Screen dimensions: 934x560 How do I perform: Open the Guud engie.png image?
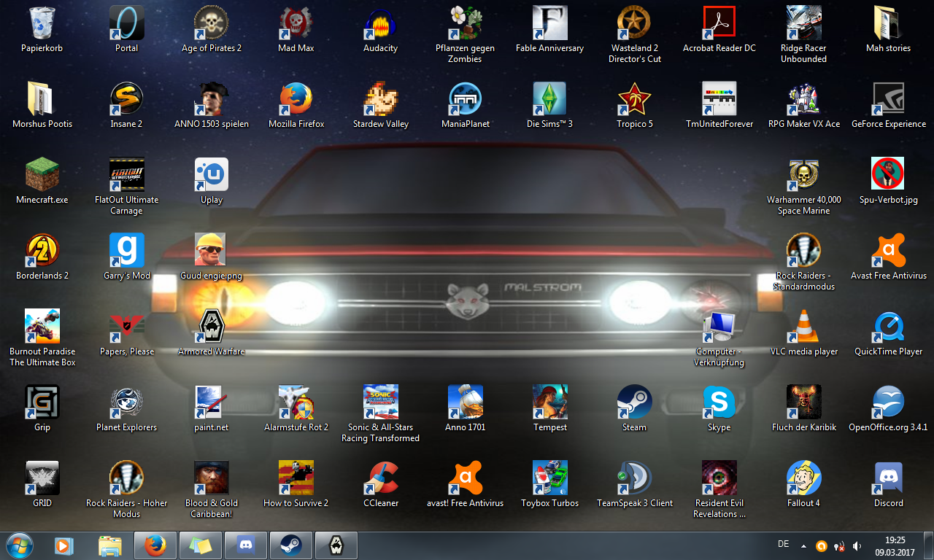click(212, 251)
